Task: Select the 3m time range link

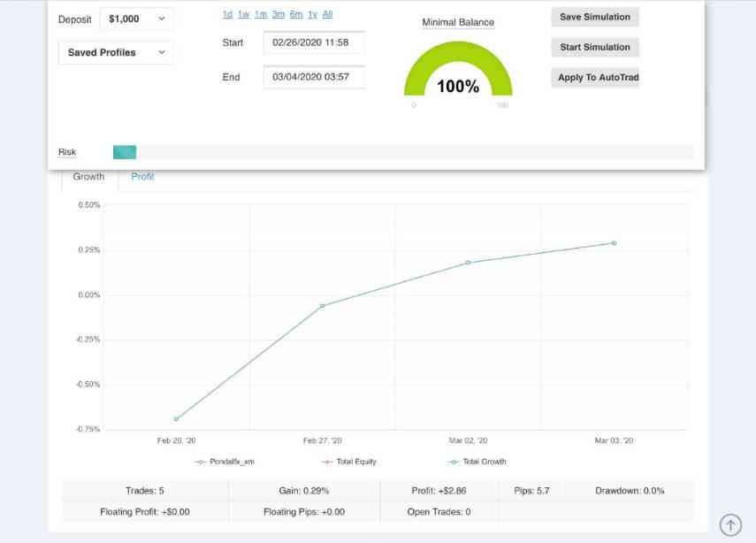Action: 278,14
